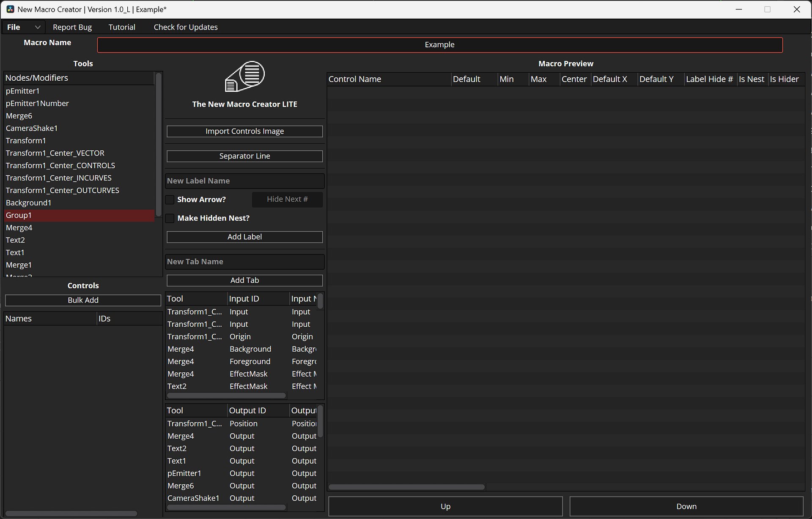812x519 pixels.
Task: Select Background1 in Nodes list
Action: (x=79, y=203)
